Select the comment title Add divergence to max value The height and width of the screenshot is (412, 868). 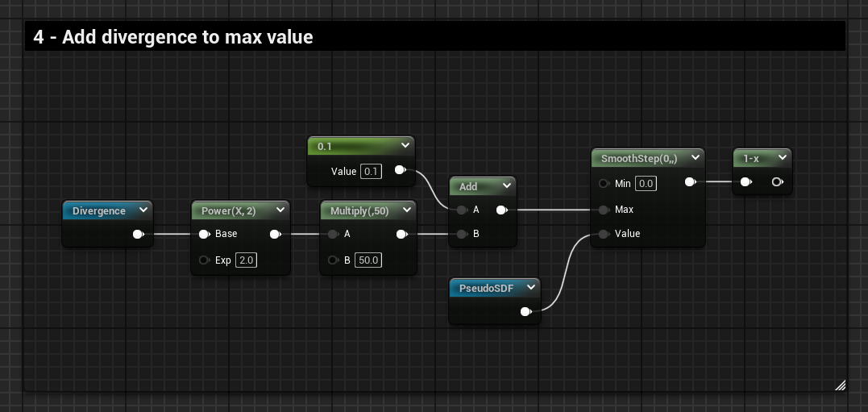[x=173, y=36]
